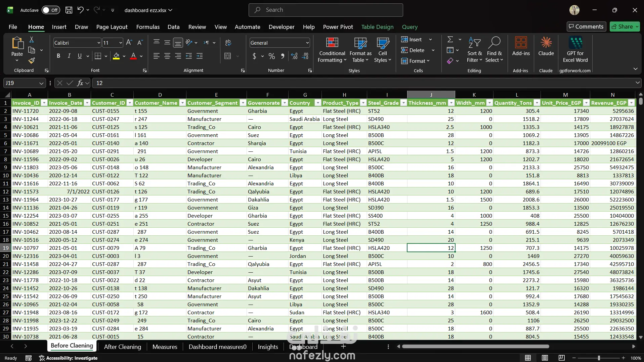Toggle Align Right button
The image size is (644, 362).
point(178,56)
